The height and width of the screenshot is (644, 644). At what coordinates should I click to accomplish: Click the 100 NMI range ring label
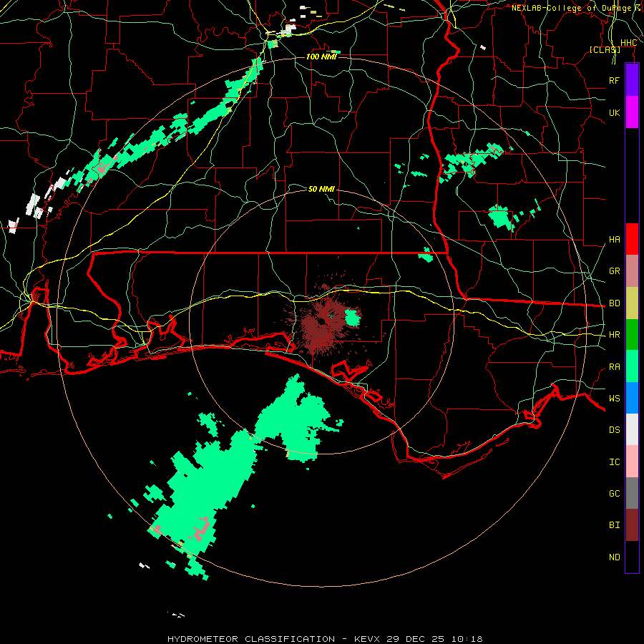321,57
